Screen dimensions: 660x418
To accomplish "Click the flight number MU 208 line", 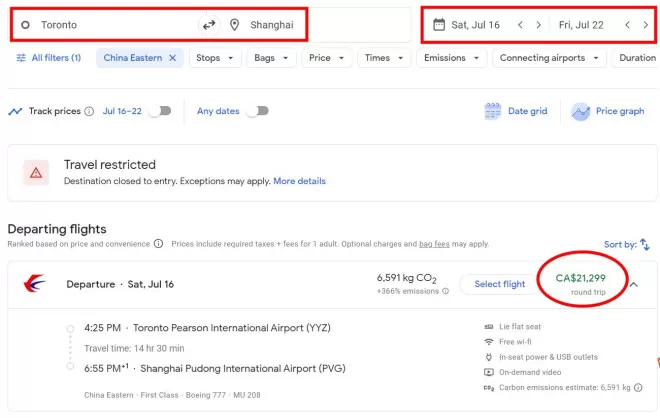I will pos(172,395).
